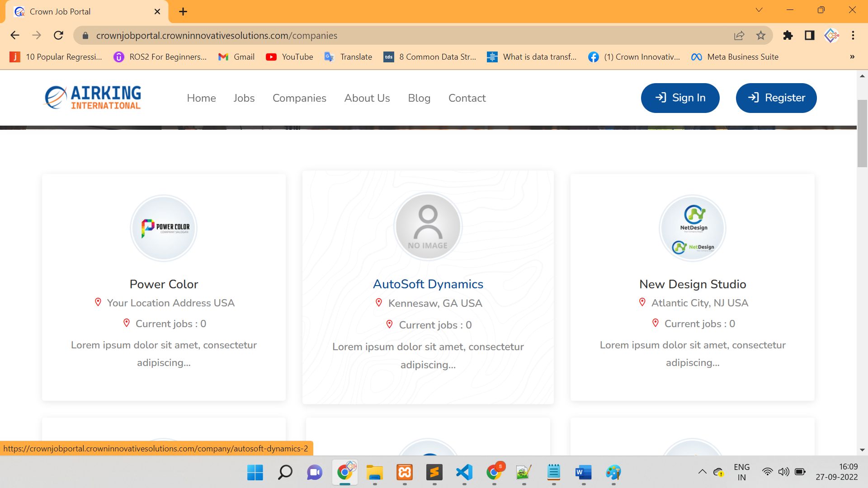Click the share page icon
This screenshot has width=868, height=488.
coord(739,35)
